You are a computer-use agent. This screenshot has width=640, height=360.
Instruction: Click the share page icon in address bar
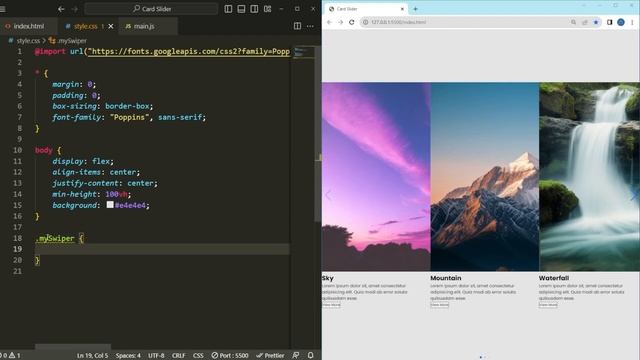point(584,22)
